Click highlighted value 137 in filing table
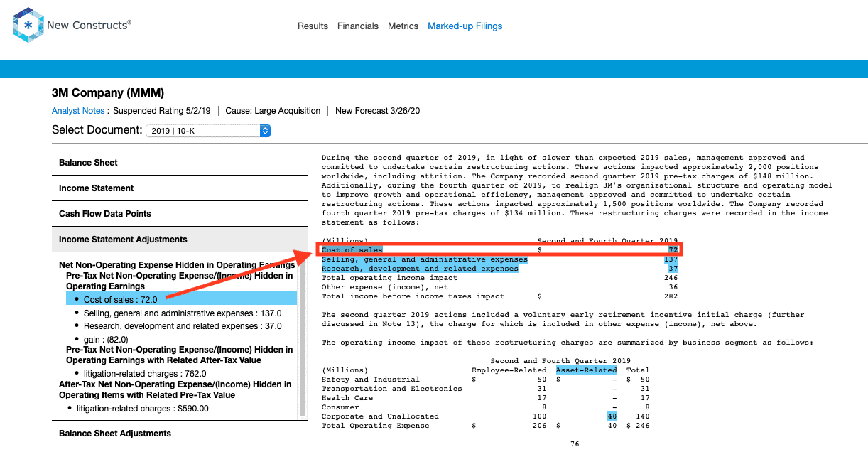 point(671,259)
